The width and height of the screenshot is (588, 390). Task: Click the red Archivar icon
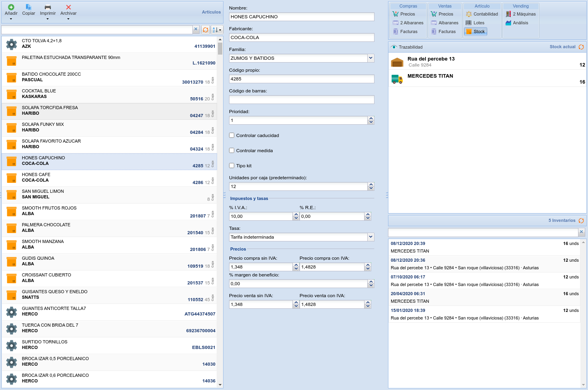coord(69,7)
